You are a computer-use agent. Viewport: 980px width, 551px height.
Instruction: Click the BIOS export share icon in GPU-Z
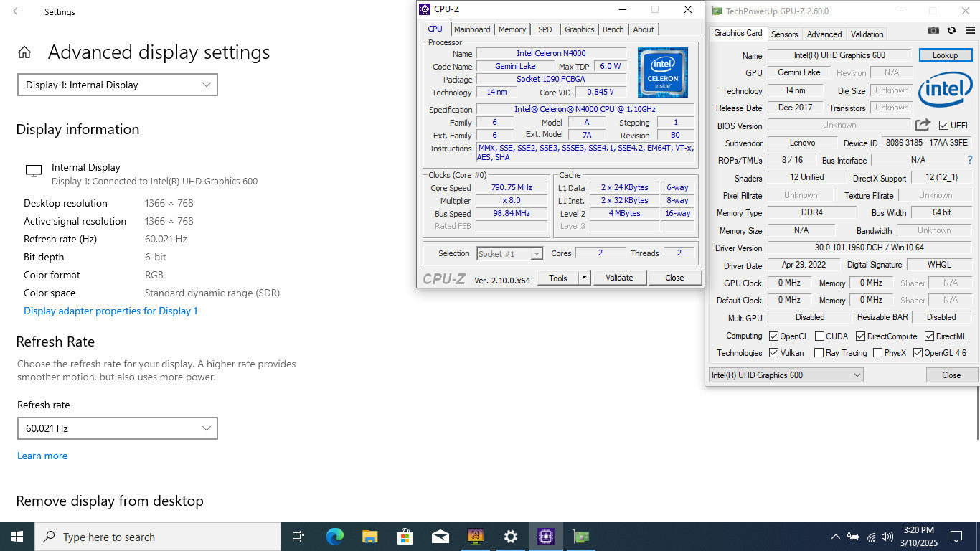(923, 125)
